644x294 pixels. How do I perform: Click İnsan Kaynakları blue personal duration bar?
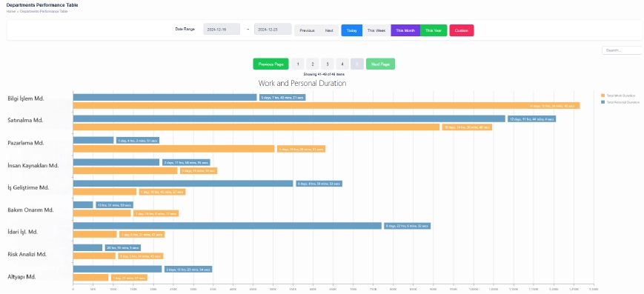(116, 162)
